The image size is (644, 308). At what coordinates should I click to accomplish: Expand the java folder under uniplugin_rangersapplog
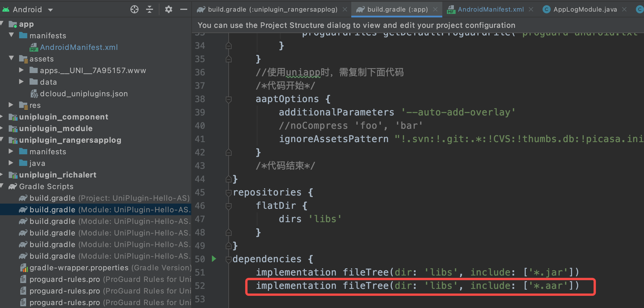tap(11, 163)
